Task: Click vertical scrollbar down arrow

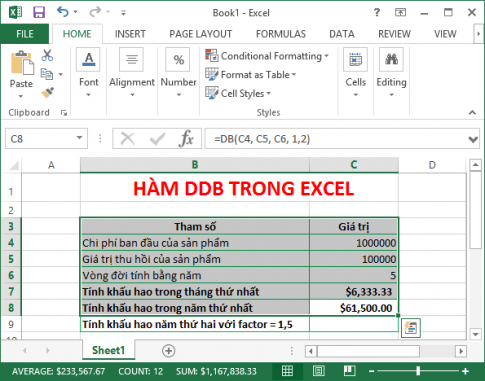Action: pos(475,334)
